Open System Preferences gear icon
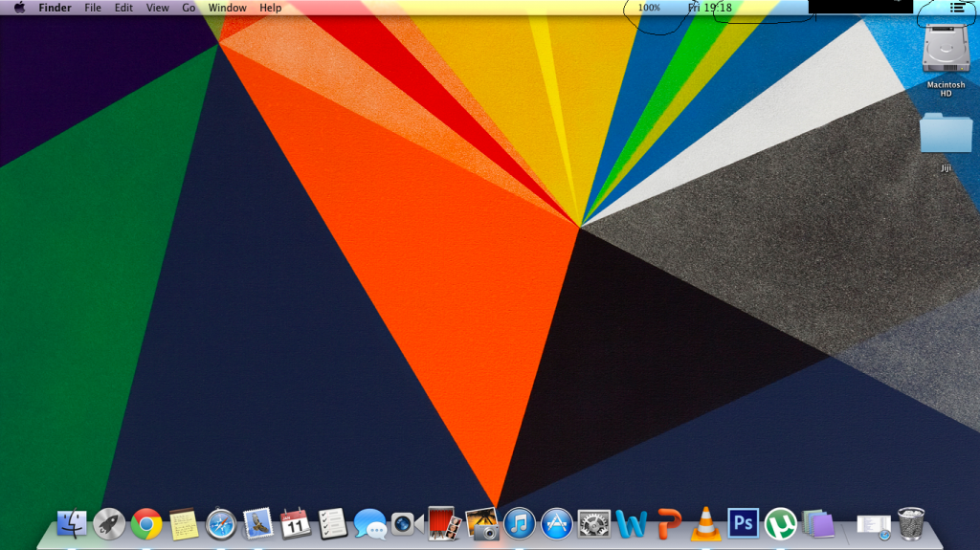Image resolution: width=980 pixels, height=550 pixels. point(593,524)
